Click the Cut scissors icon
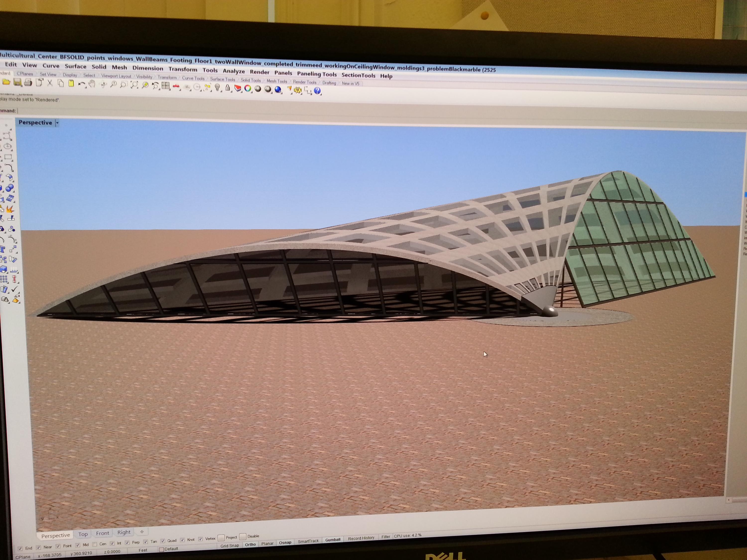 click(x=50, y=83)
